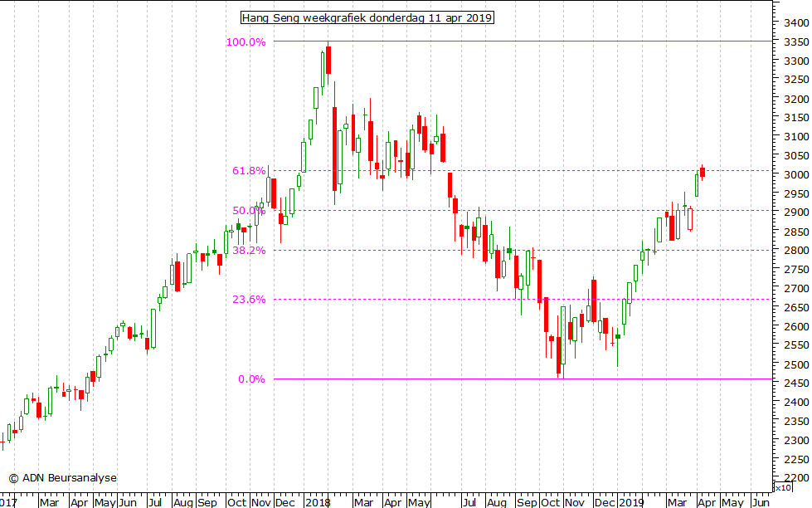
Task: Click the 2450 price axis value
Action: tap(796, 383)
